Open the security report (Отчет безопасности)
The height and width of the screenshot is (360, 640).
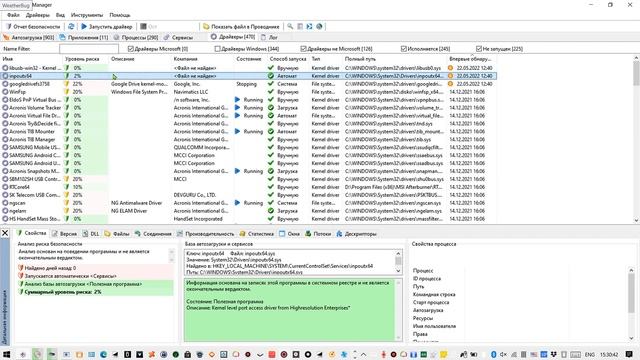point(33,27)
